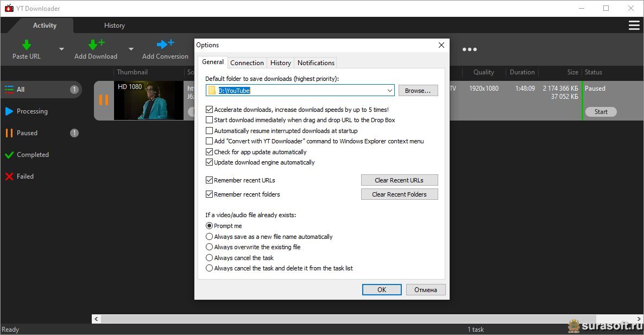Click the Duration column header

(522, 72)
